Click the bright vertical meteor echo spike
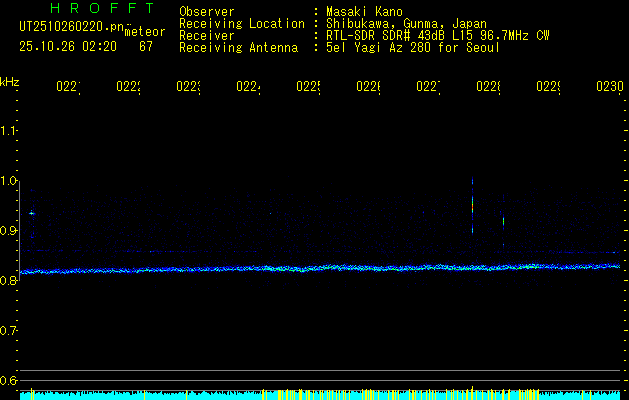Viewport: 629px width, 400px height. [472, 205]
